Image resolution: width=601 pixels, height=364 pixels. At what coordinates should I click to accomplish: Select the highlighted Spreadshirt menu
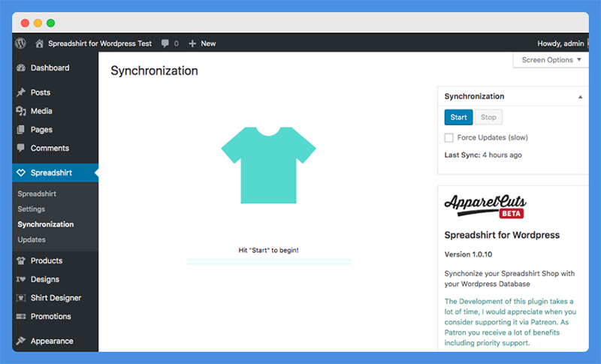tap(55, 173)
